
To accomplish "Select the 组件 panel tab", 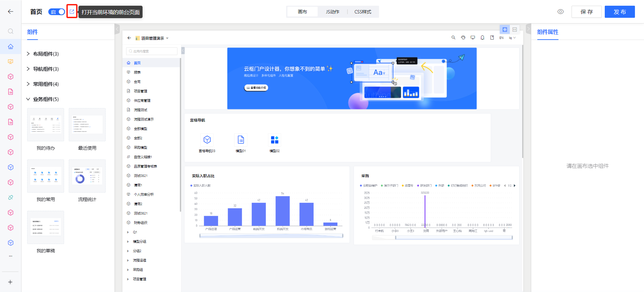I will [33, 32].
